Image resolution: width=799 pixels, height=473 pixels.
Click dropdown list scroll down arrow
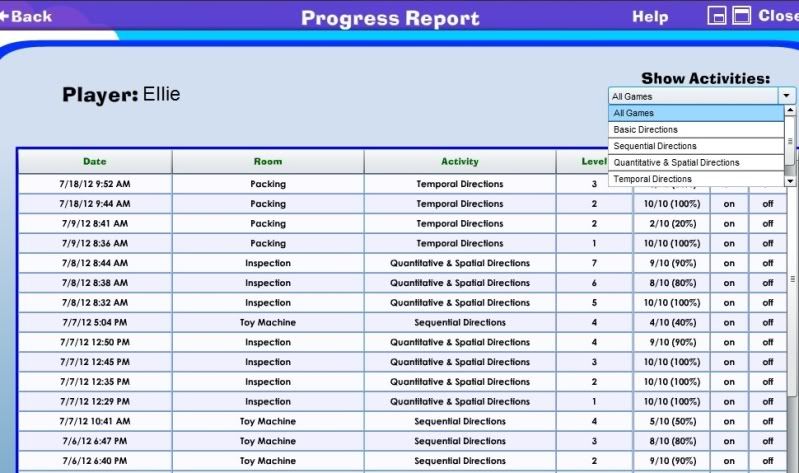point(790,181)
